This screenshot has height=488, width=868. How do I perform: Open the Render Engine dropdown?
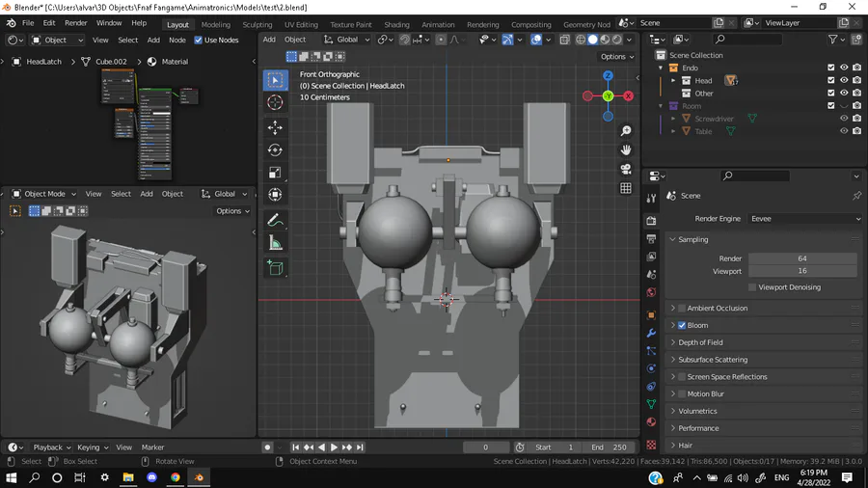pos(802,219)
